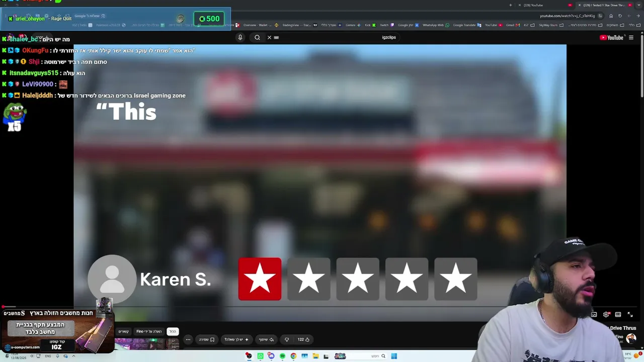Reload the page
This screenshot has height=362, width=644.
point(620,16)
